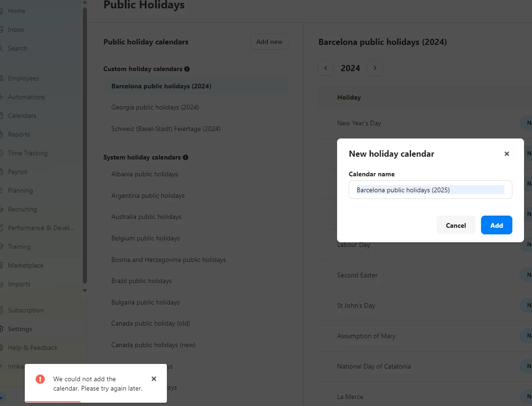Open Help & Feedback in sidebar
532x406 pixels.
(x=33, y=348)
